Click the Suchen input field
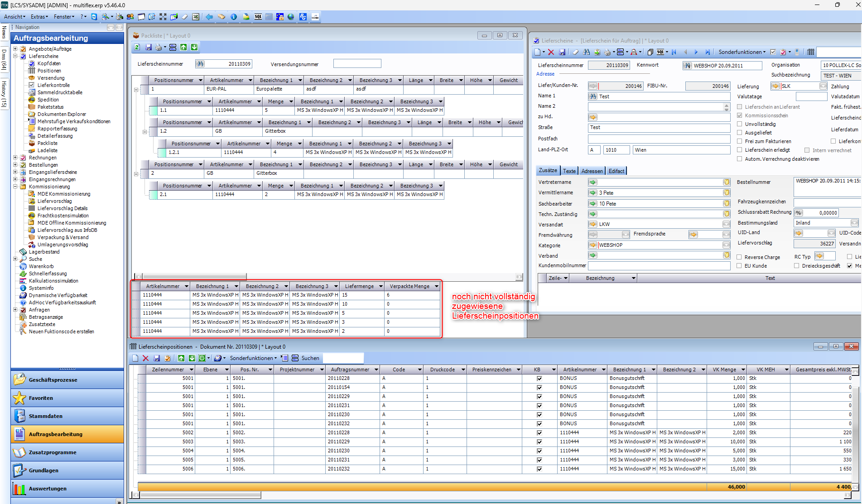 (343, 358)
